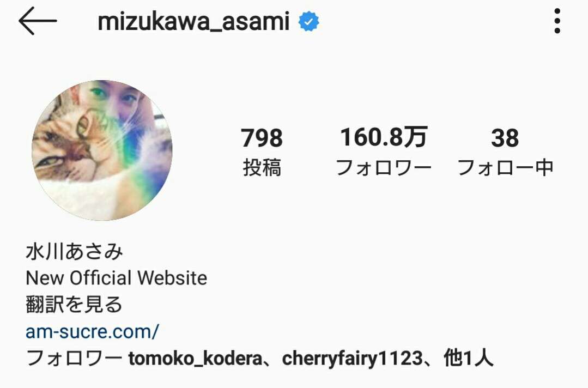Click the フォロワー label under 160.8万
This screenshot has width=588, height=388.
point(384,168)
